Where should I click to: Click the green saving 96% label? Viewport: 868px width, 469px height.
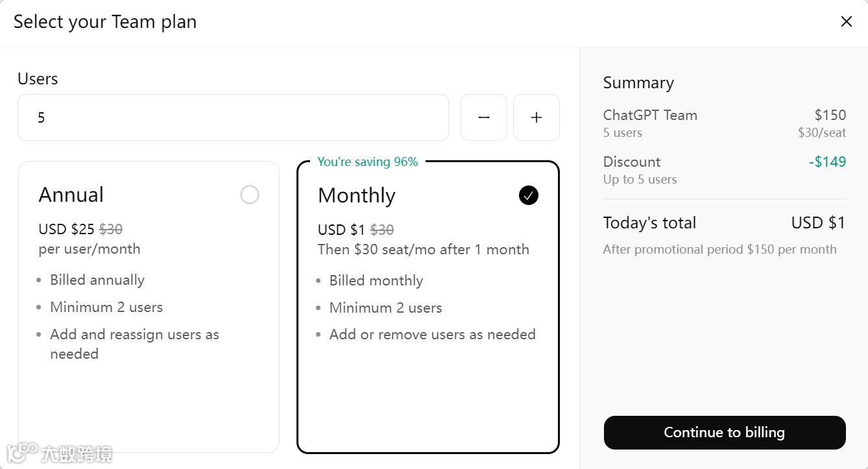coord(368,162)
